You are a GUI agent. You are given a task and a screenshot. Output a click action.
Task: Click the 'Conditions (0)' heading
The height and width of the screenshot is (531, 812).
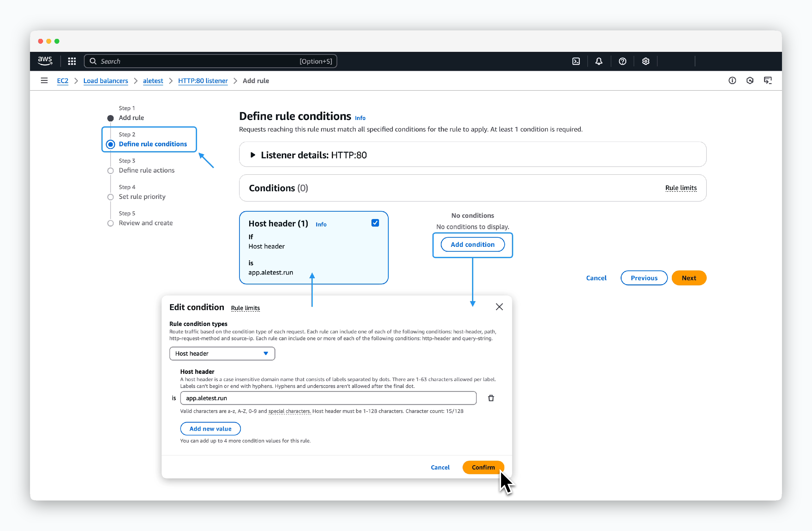pyautogui.click(x=278, y=188)
